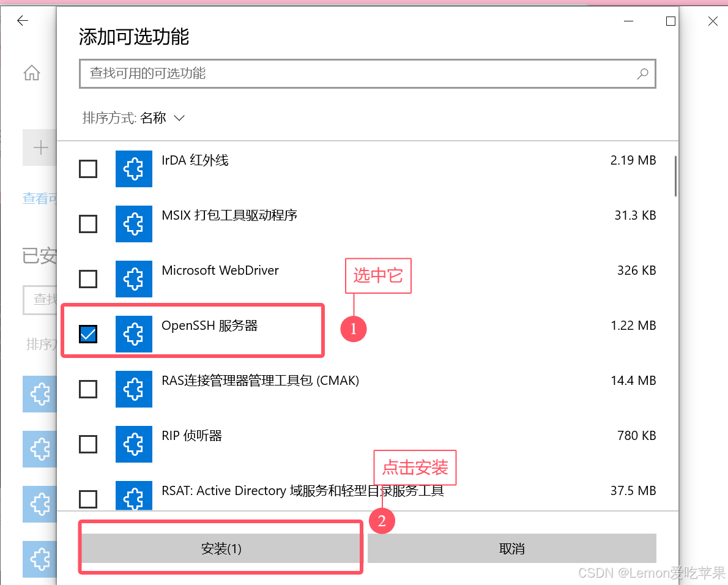This screenshot has width=728, height=585.
Task: Click the IrDA 红外线 feature puzzle icon
Action: (134, 168)
